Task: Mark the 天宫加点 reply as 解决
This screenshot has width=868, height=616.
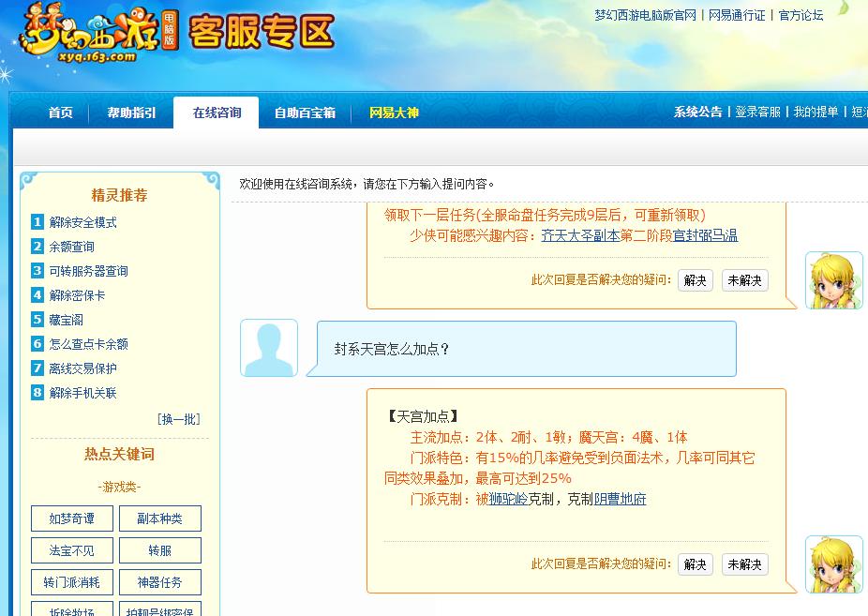Action: (x=696, y=564)
